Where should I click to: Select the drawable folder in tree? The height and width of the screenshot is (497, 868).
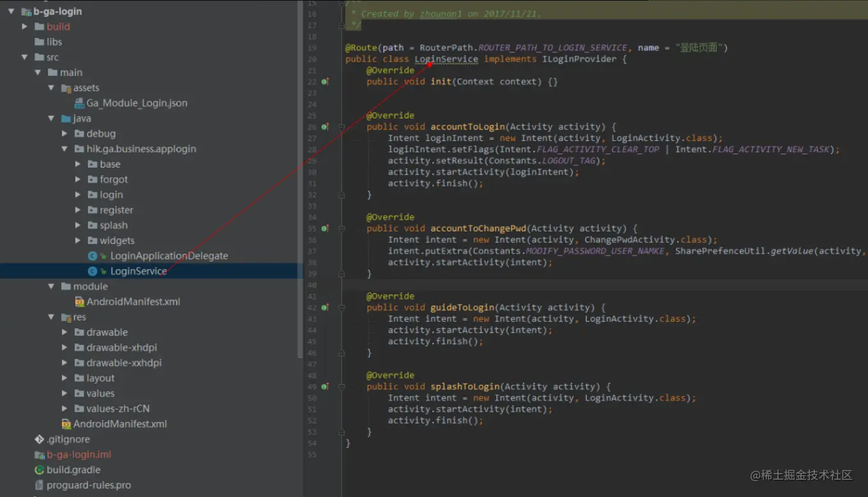point(107,333)
